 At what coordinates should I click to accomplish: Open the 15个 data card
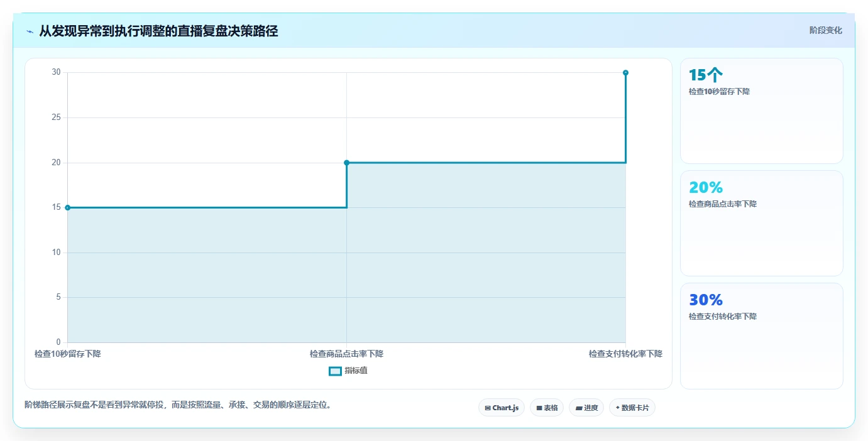coord(762,111)
